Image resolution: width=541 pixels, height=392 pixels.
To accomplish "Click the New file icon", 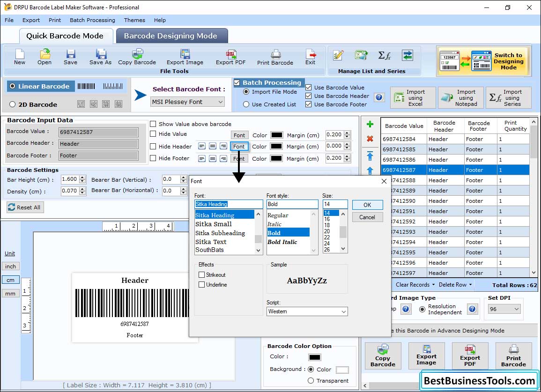I will point(20,57).
